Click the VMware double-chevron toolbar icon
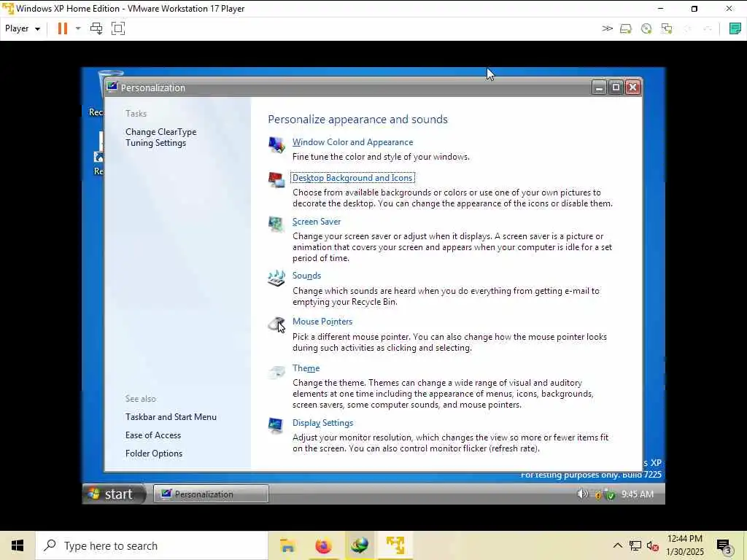This screenshot has width=747, height=560. tap(607, 28)
